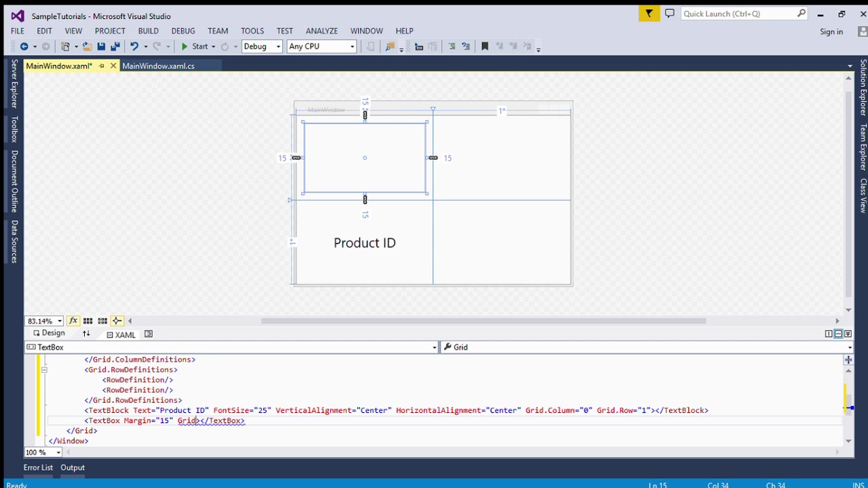Open the ANALYZE menu
This screenshot has height=488, width=868.
[x=321, y=30]
